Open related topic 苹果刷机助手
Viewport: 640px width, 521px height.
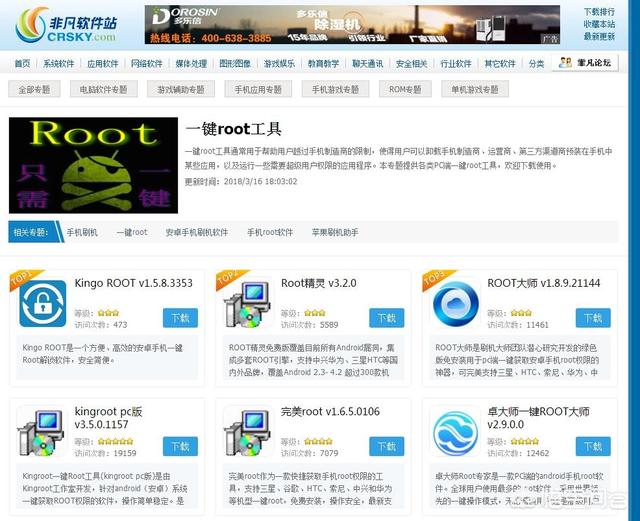335,232
